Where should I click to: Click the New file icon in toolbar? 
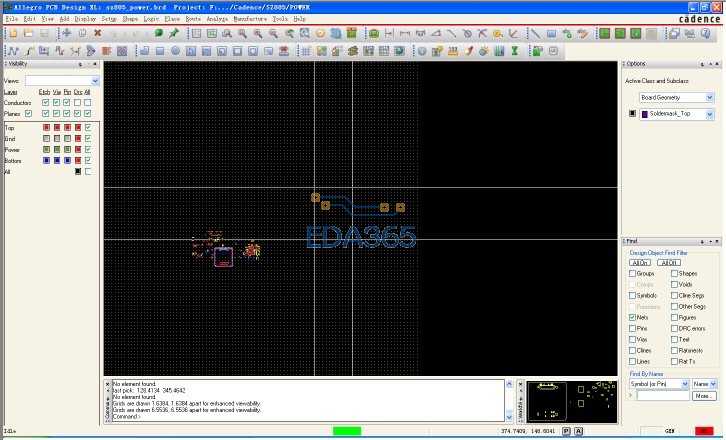pyautogui.click(x=13, y=33)
